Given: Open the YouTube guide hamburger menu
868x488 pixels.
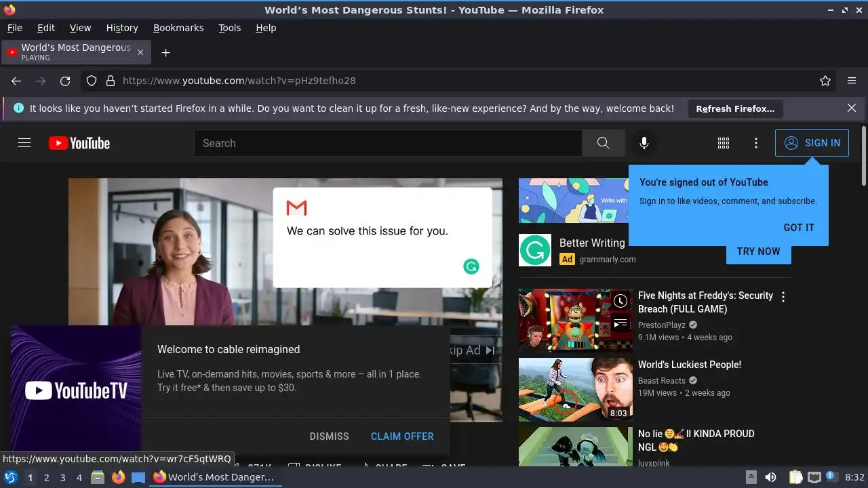Looking at the screenshot, I should pyautogui.click(x=24, y=143).
